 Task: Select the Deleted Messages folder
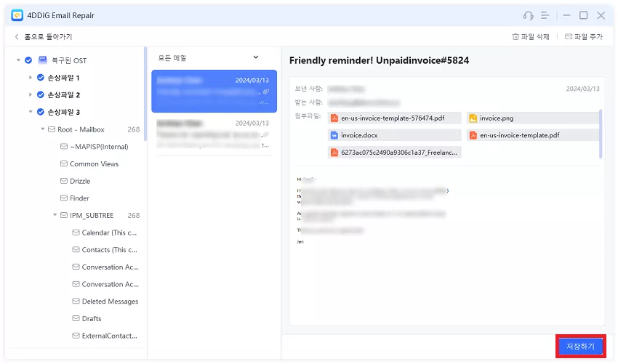[x=110, y=302]
